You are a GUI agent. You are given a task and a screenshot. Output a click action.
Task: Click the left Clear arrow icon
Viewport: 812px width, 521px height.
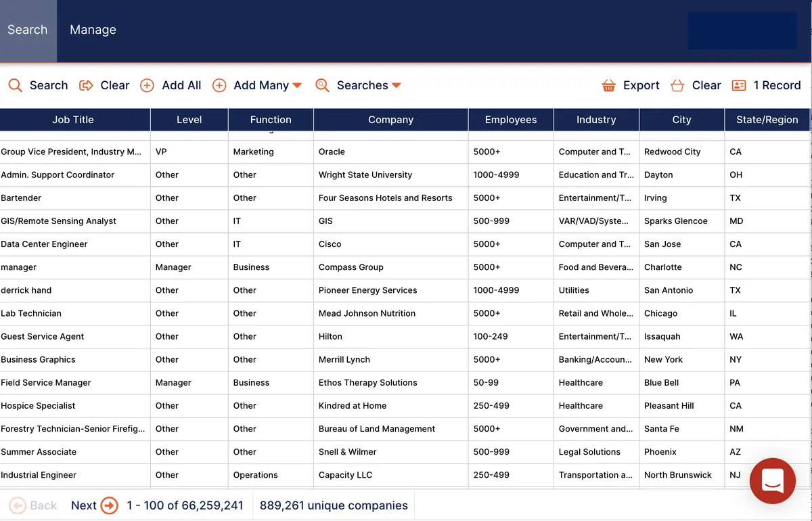pos(86,85)
